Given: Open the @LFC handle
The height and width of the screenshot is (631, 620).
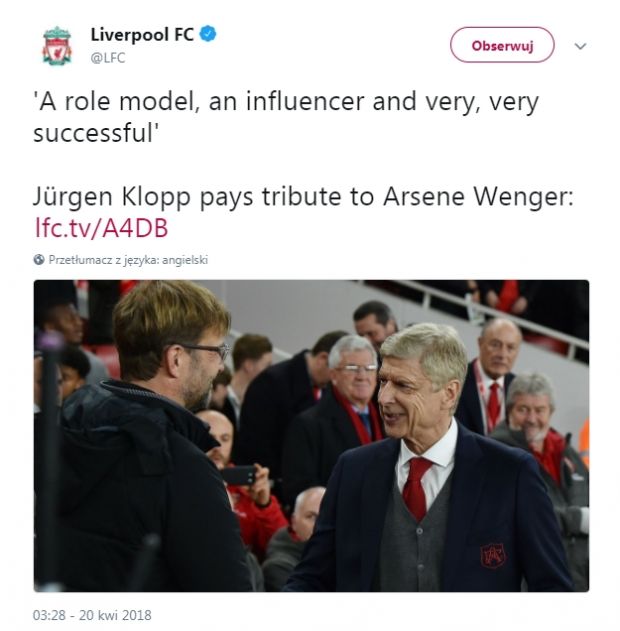Looking at the screenshot, I should (x=108, y=58).
